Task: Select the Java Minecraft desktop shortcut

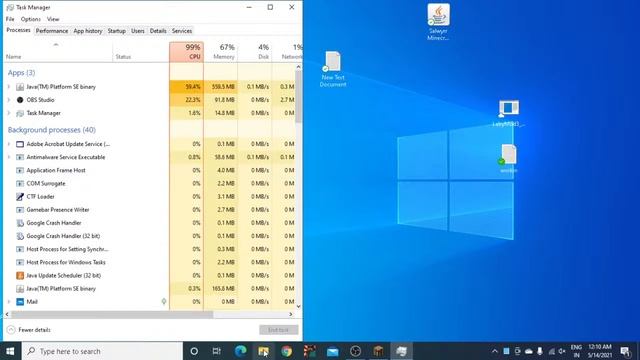Action: [438, 22]
